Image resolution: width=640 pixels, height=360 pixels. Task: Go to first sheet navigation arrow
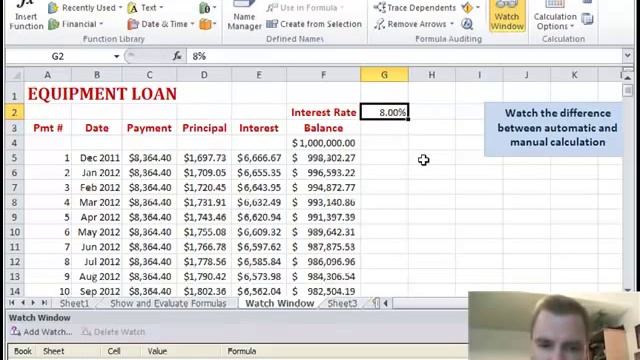point(12,303)
